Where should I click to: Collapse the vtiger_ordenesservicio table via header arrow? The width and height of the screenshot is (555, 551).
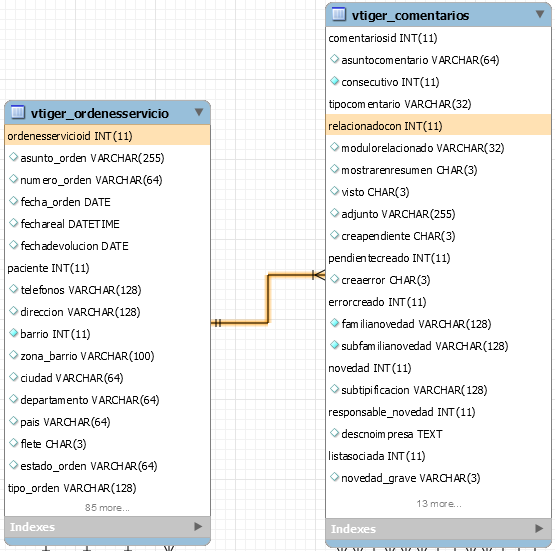point(199,112)
